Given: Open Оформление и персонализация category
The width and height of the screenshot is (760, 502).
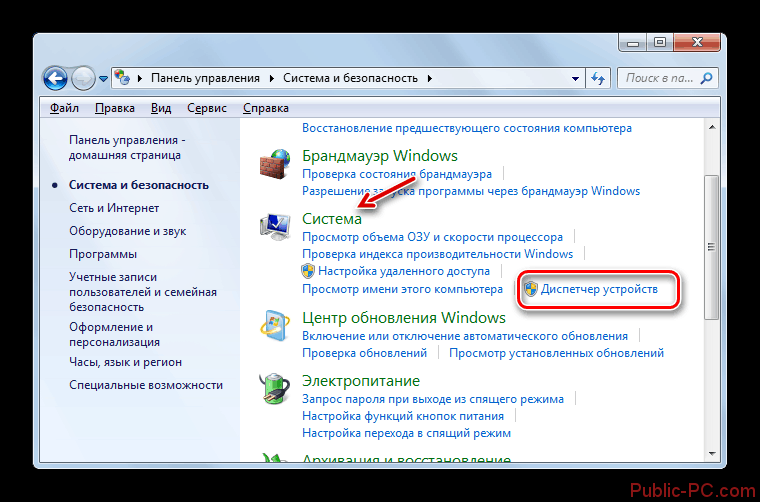Looking at the screenshot, I should coord(114,335).
